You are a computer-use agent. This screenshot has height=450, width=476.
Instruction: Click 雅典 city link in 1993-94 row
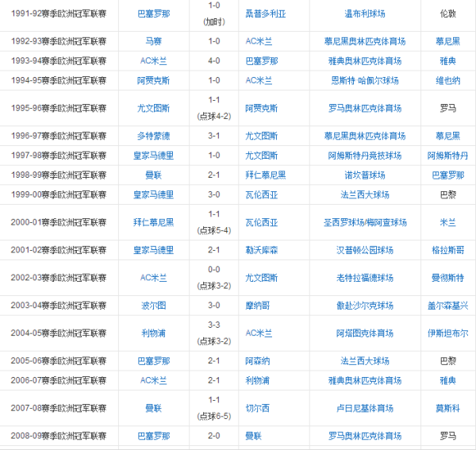[448, 61]
